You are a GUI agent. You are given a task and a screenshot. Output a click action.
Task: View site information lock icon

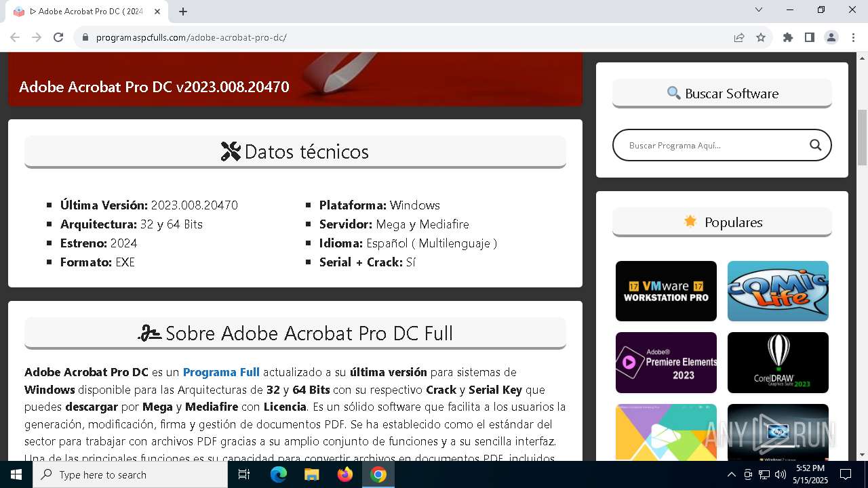click(85, 37)
